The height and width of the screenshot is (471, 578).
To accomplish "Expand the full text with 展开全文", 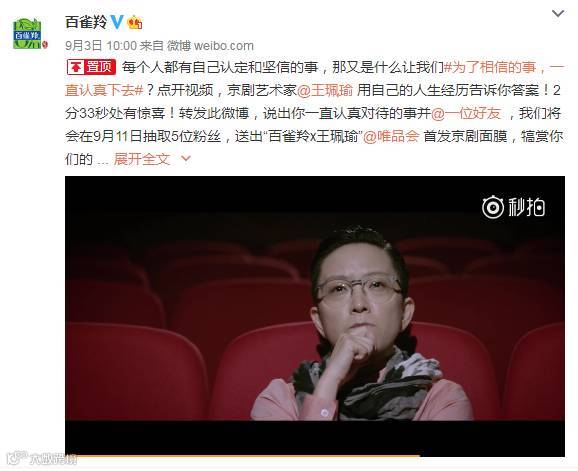I will [x=142, y=159].
